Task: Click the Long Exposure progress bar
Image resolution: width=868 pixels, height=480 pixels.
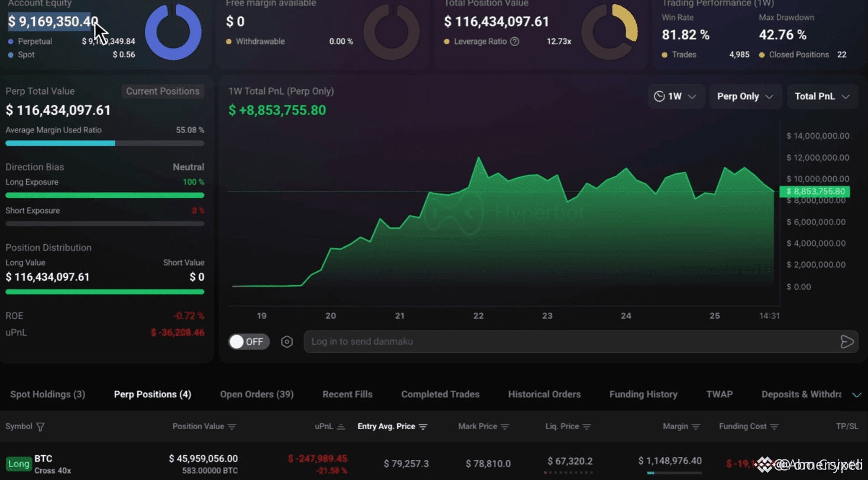Action: (105, 195)
